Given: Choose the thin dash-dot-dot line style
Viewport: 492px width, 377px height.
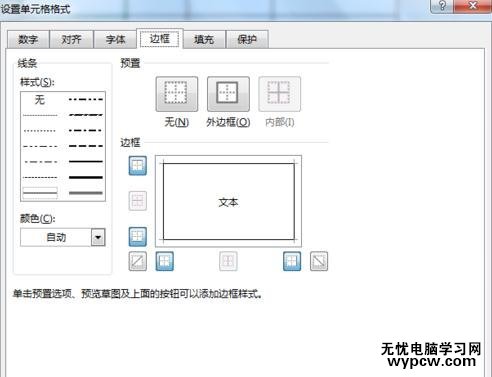Looking at the screenshot, I should [x=40, y=146].
